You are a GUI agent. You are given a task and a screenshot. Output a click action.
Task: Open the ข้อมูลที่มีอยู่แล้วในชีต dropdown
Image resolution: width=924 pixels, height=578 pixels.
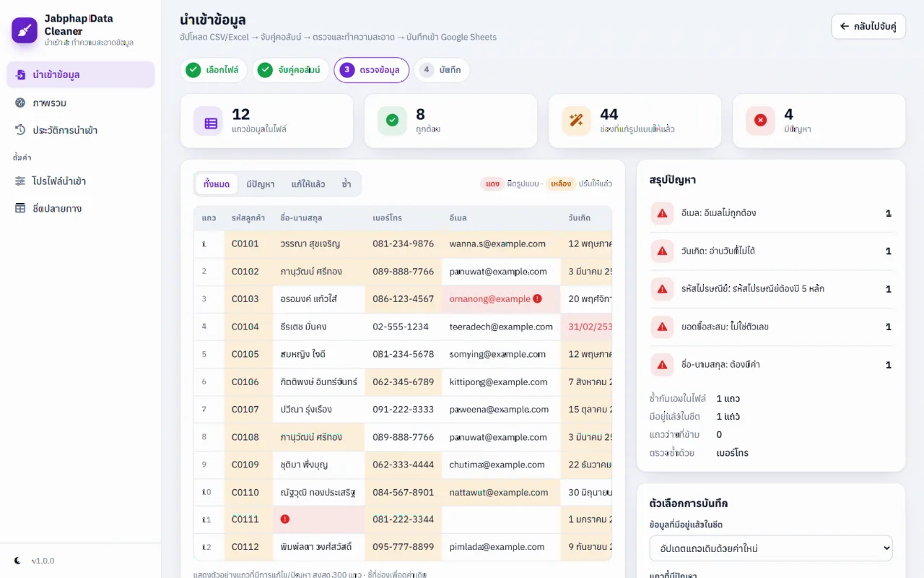(771, 548)
